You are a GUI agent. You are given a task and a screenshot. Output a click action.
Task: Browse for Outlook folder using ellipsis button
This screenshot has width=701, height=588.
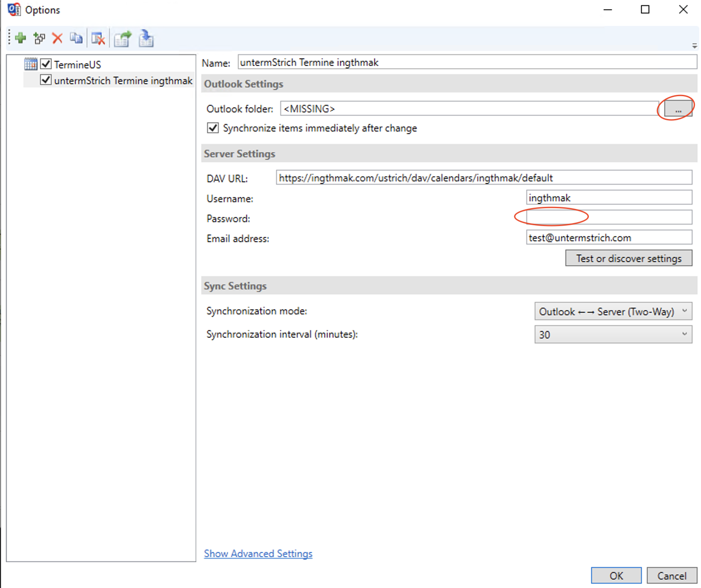pyautogui.click(x=678, y=109)
